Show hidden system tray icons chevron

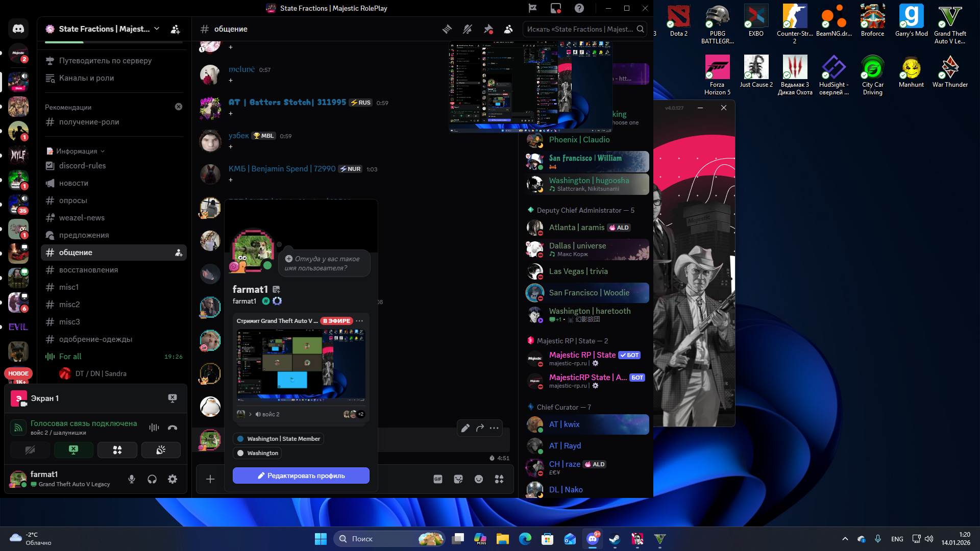(x=845, y=539)
